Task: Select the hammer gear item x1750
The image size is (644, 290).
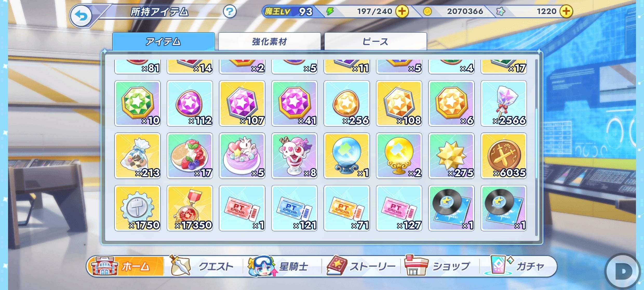Action: coord(137,208)
